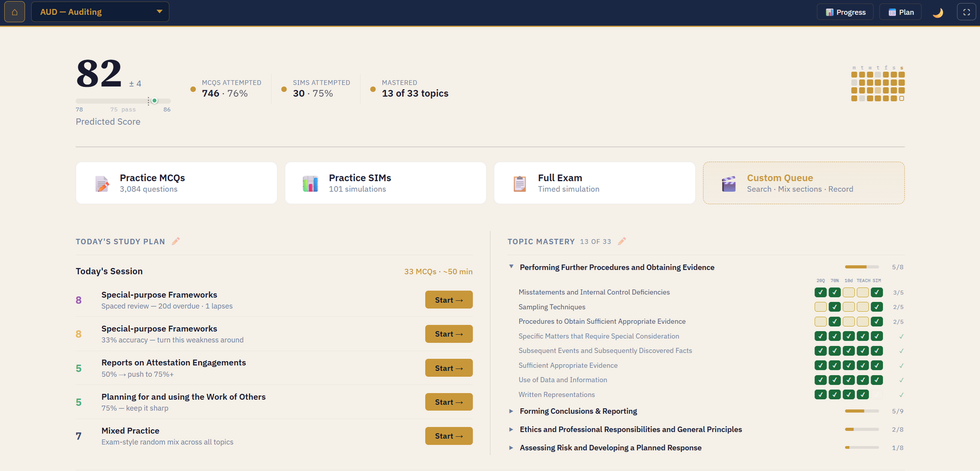Click mastered checkmark for Sufficient Appropriate Evidence
The image size is (980, 471).
point(902,365)
